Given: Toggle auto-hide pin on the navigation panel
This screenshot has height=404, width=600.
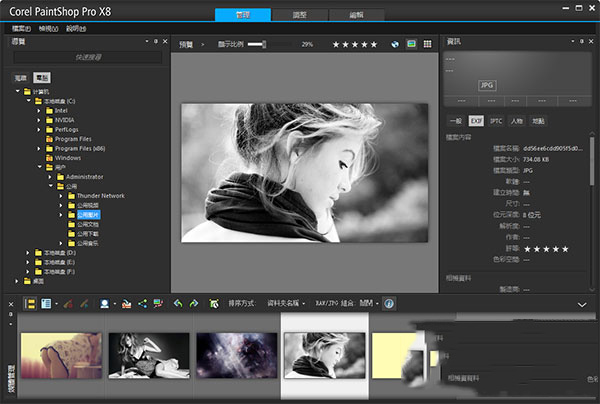Looking at the screenshot, I should click(x=156, y=41).
